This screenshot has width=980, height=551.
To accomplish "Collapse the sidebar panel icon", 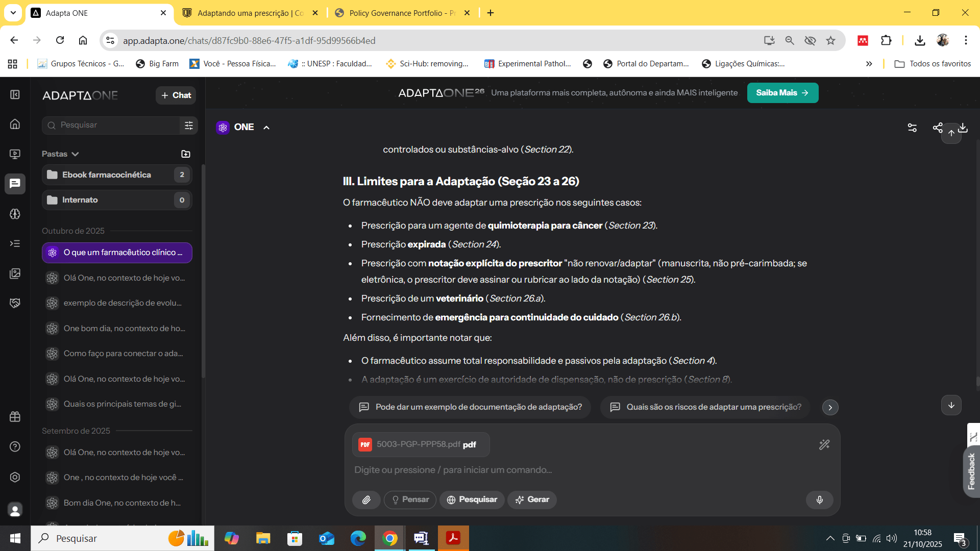I will (15, 95).
